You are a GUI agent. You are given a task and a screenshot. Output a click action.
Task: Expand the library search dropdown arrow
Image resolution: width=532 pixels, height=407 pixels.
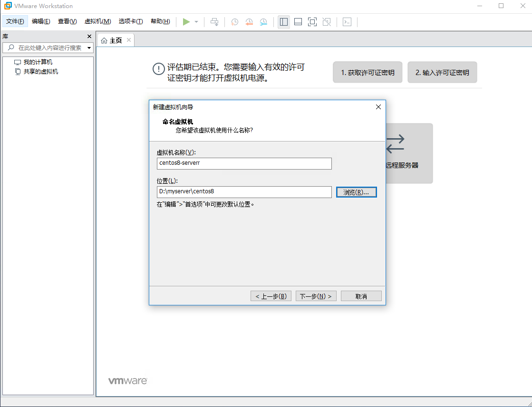pyautogui.click(x=89, y=48)
